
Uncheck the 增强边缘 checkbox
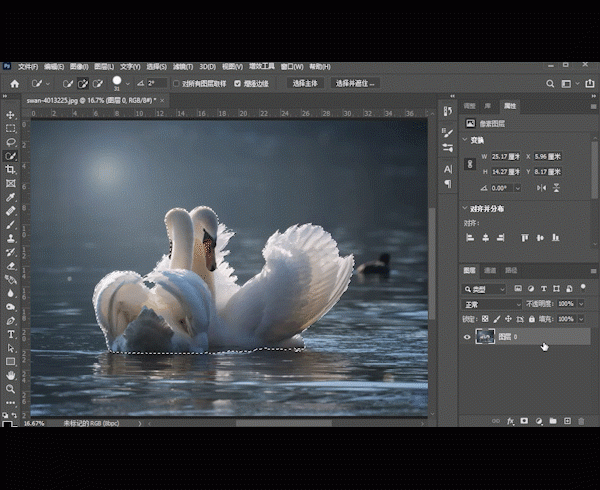[237, 83]
